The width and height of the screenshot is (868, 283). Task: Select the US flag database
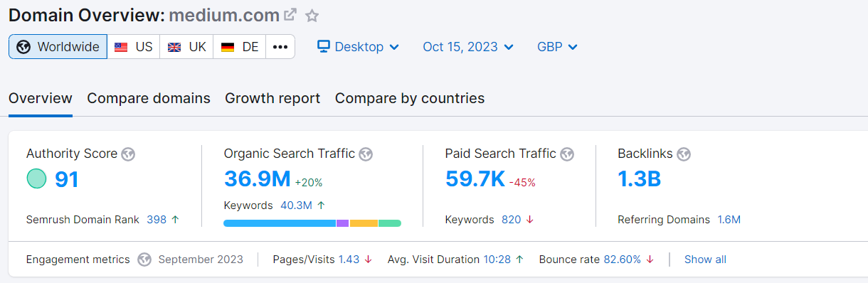(134, 47)
